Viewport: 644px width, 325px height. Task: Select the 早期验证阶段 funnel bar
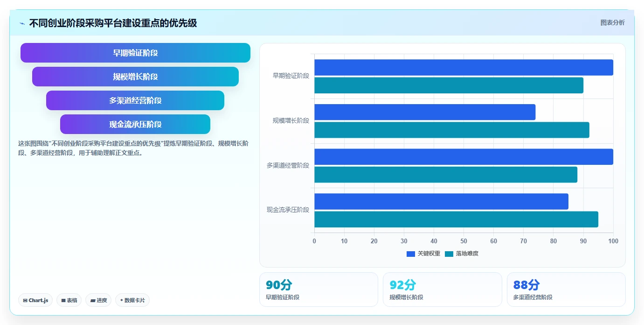click(135, 53)
